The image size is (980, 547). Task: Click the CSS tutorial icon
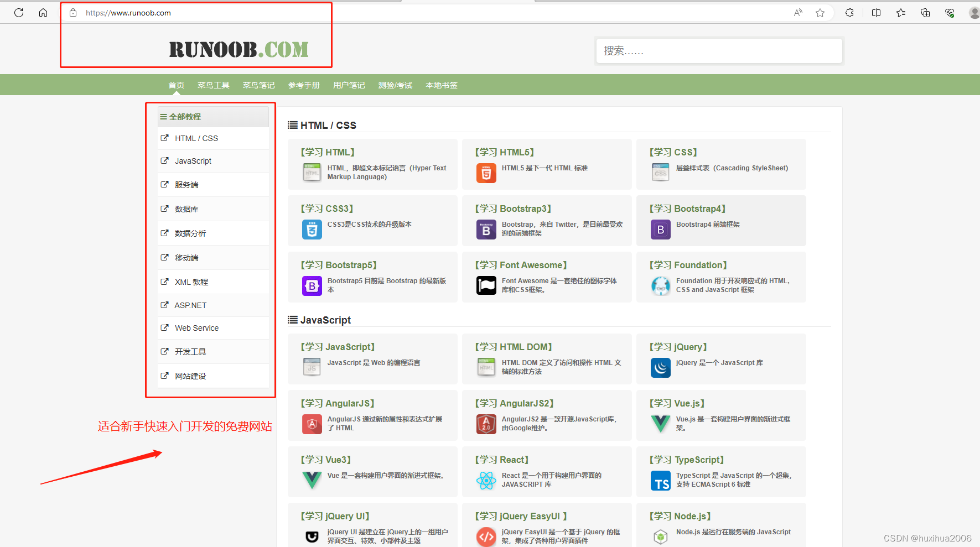[661, 173]
